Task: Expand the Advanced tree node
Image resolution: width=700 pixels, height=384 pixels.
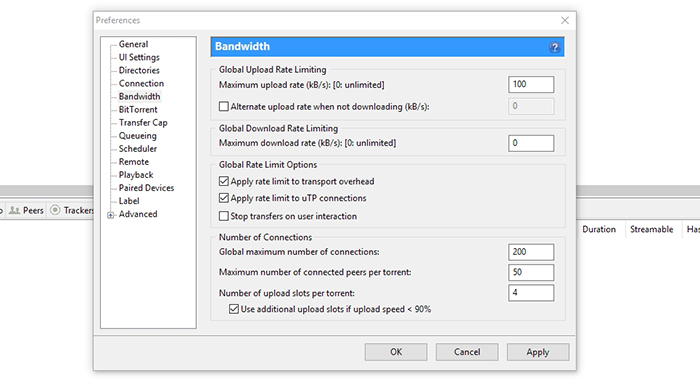Action: tap(110, 215)
